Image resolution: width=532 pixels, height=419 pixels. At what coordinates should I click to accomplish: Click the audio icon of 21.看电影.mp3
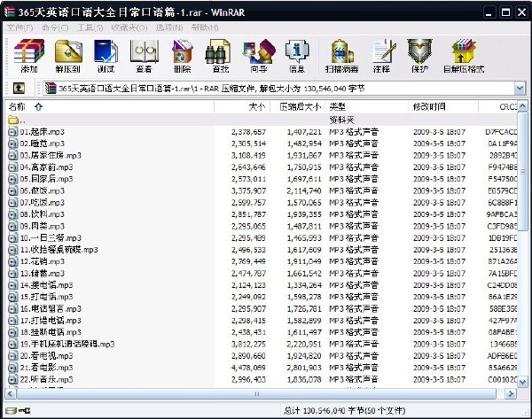(x=12, y=368)
